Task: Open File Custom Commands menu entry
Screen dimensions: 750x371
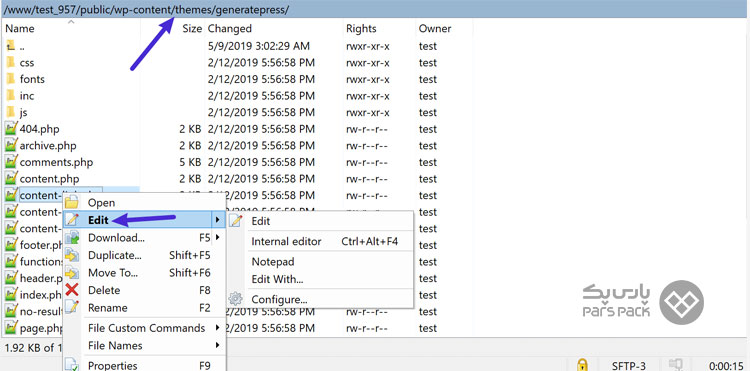Action: coord(146,328)
